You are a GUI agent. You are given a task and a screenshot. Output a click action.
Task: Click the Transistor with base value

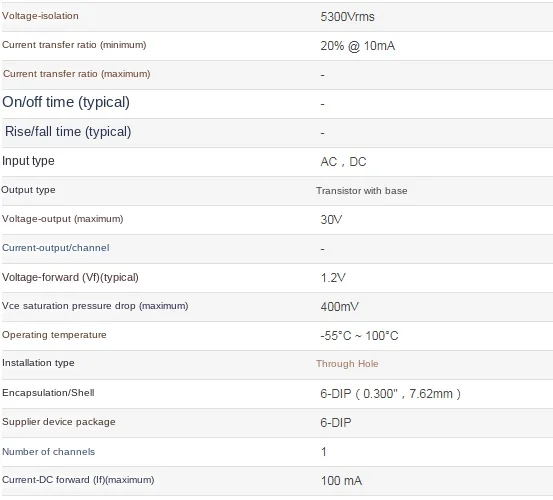(x=361, y=191)
